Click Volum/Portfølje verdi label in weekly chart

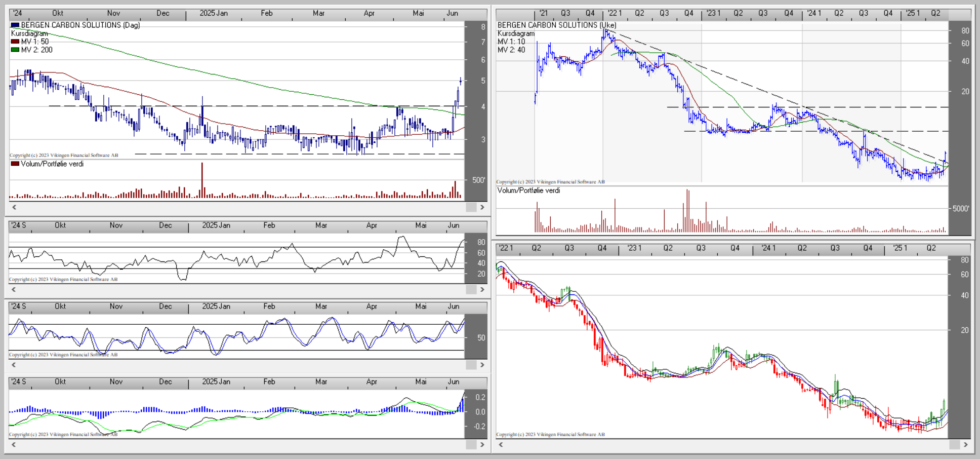click(x=528, y=190)
